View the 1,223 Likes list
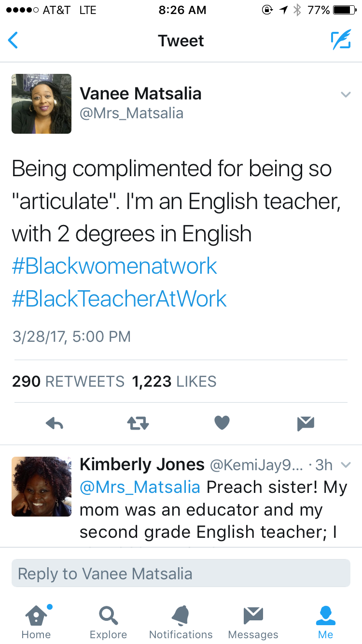362x644 pixels. (174, 381)
